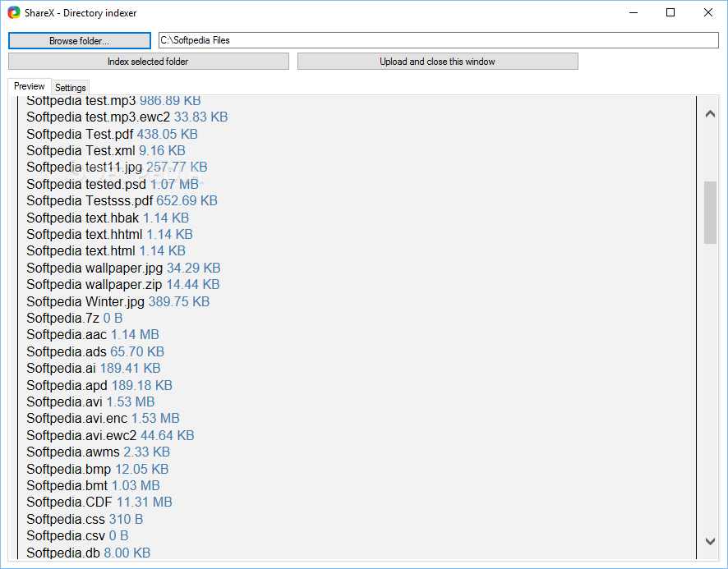This screenshot has width=728, height=569.
Task: Select the Softpedia.avi.ewc2 row
Action: click(x=110, y=436)
